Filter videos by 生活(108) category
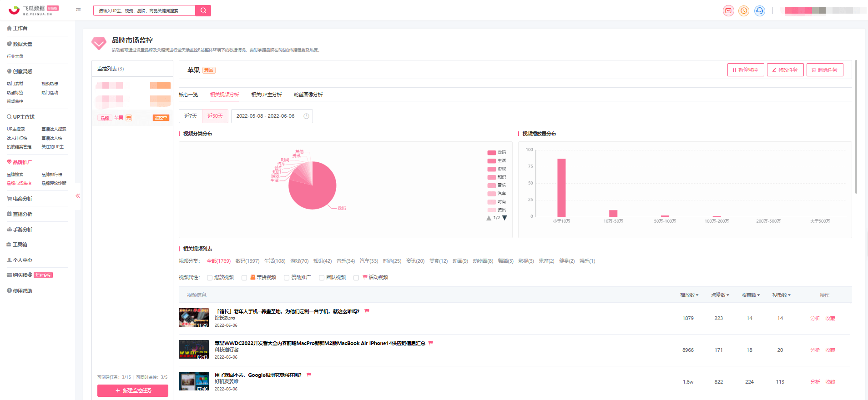This screenshot has height=400, width=868. (275, 261)
